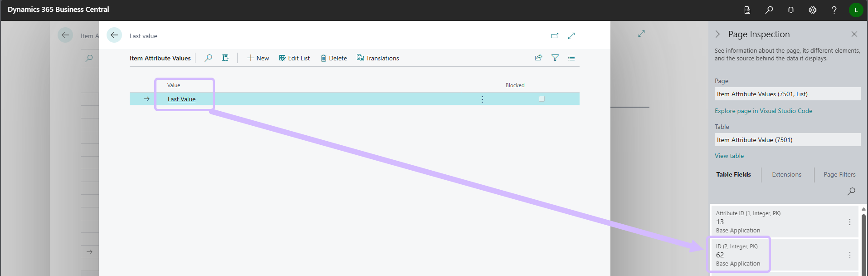The width and height of the screenshot is (868, 276).
Task: Open row actions menu for Last Value
Action: point(482,99)
